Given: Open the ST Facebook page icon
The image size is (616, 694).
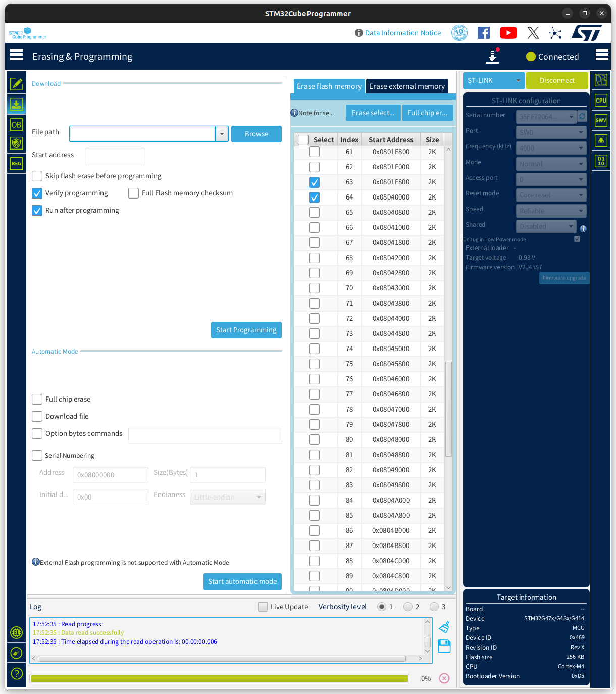Looking at the screenshot, I should coord(484,33).
